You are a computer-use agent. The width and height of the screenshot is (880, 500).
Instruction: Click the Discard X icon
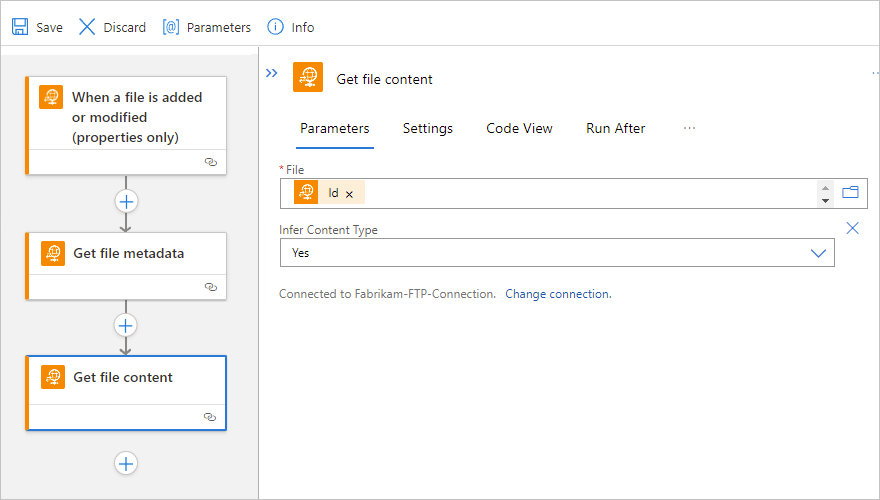coord(88,27)
